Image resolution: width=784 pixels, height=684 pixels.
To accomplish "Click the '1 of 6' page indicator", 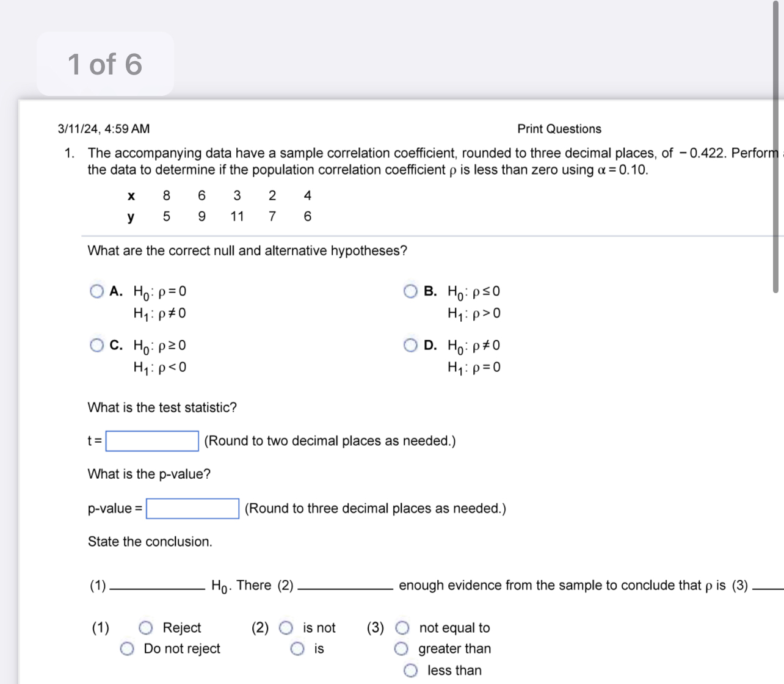I will (x=105, y=63).
